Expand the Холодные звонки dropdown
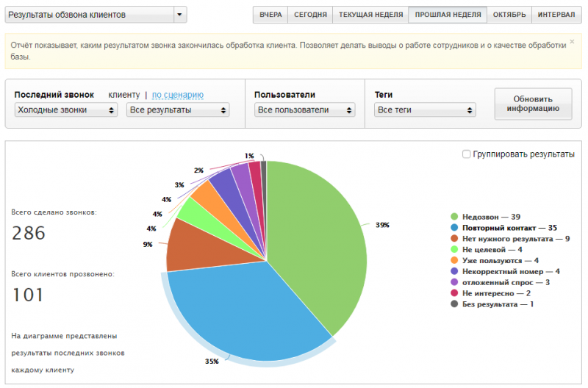The height and width of the screenshot is (388, 588). point(66,110)
